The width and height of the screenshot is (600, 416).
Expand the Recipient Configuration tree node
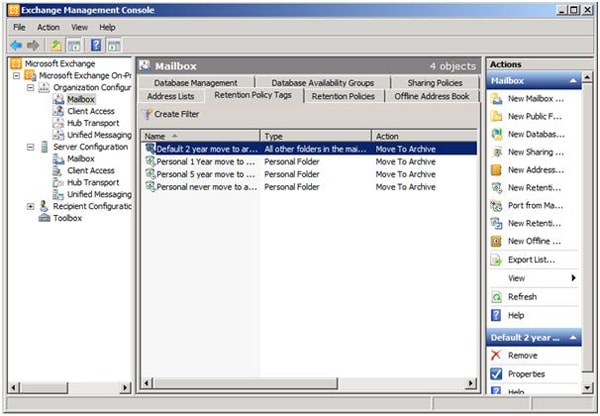point(31,206)
